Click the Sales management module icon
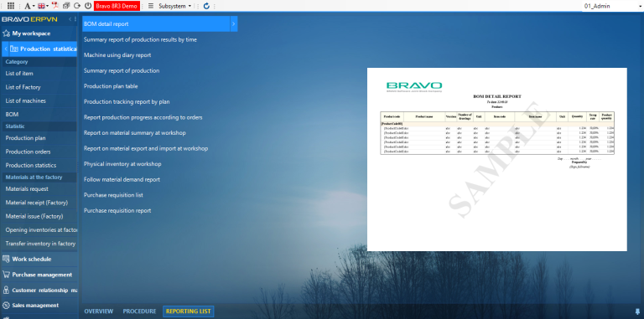The image size is (644, 319). click(x=6, y=306)
